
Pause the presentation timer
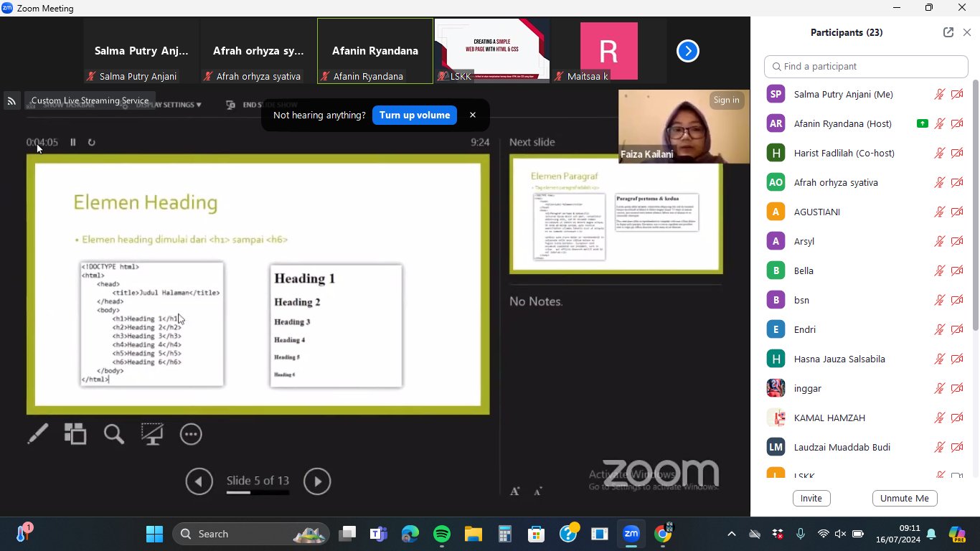(x=73, y=142)
